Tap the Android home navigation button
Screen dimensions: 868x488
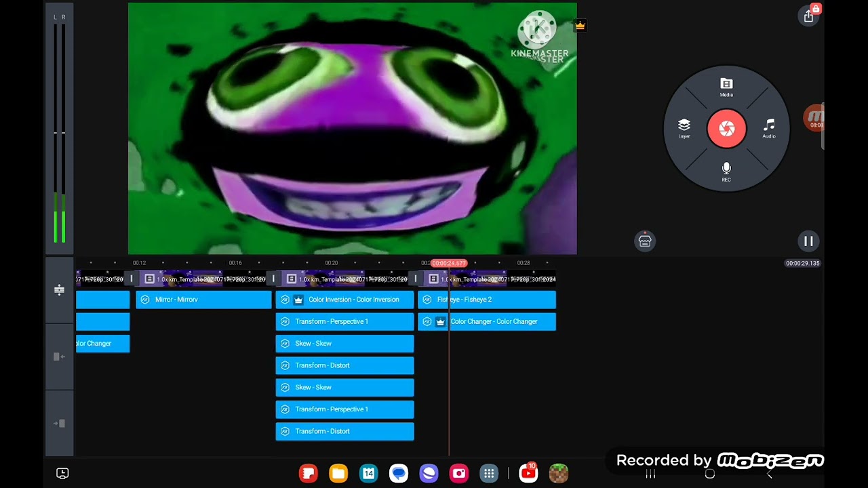pyautogui.click(x=710, y=474)
